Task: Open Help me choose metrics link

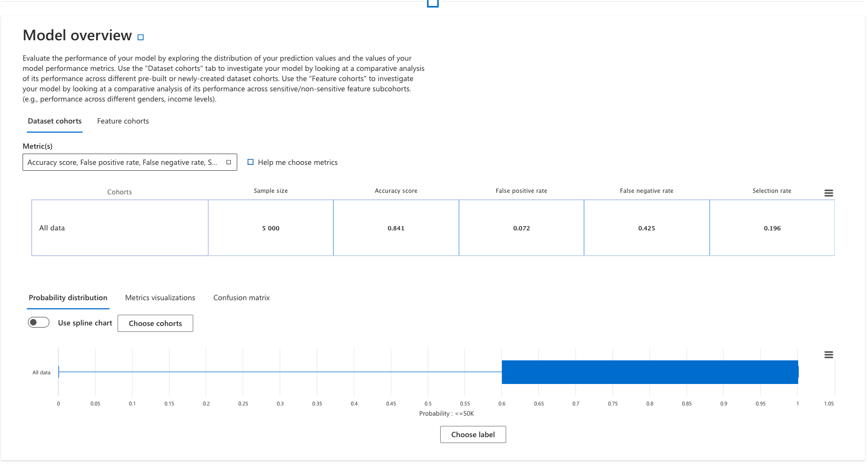Action: 297,163
